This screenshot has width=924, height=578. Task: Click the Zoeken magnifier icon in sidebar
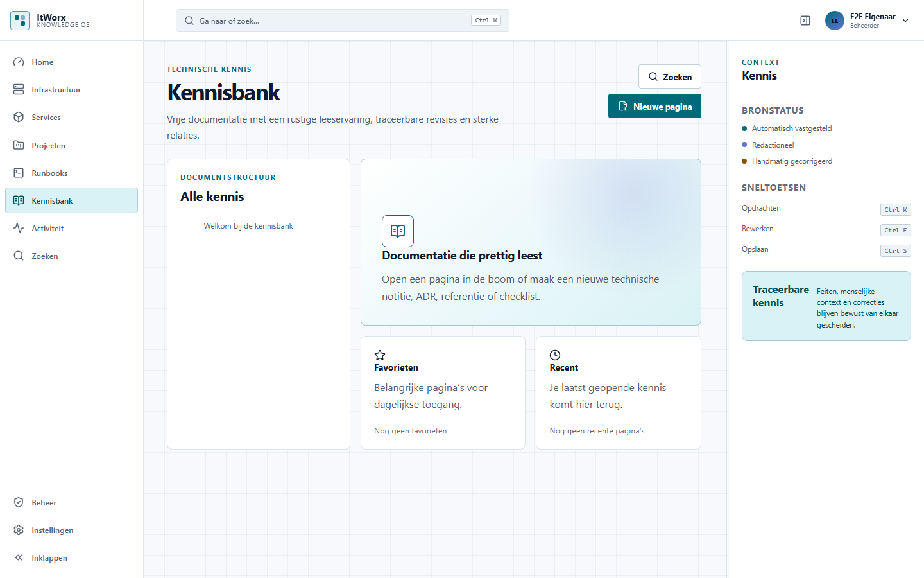(x=19, y=256)
